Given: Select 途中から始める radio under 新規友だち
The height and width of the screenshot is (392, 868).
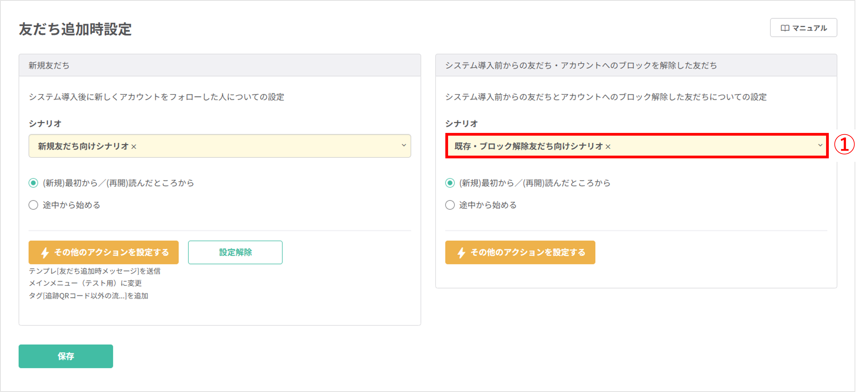Looking at the screenshot, I should (33, 205).
